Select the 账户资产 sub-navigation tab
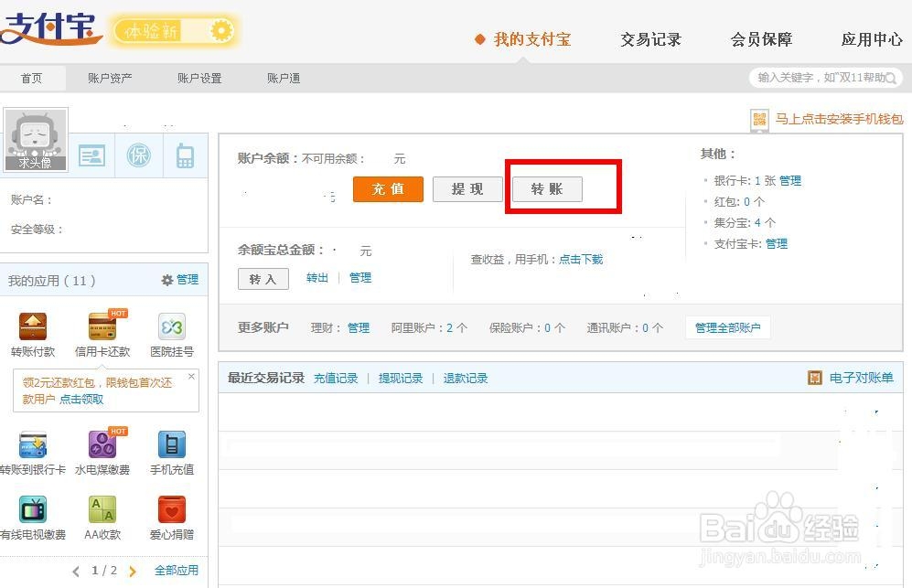The height and width of the screenshot is (588, 912). (110, 78)
